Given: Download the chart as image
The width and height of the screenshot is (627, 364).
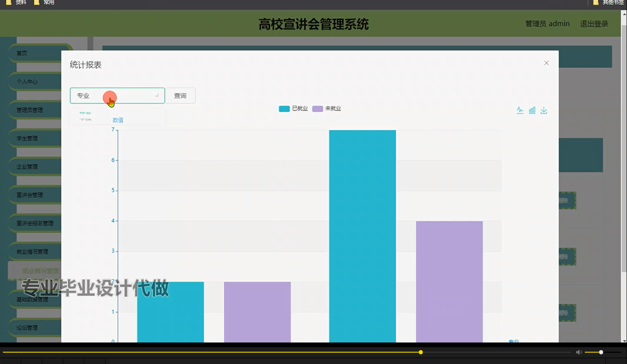Looking at the screenshot, I should 544,110.
